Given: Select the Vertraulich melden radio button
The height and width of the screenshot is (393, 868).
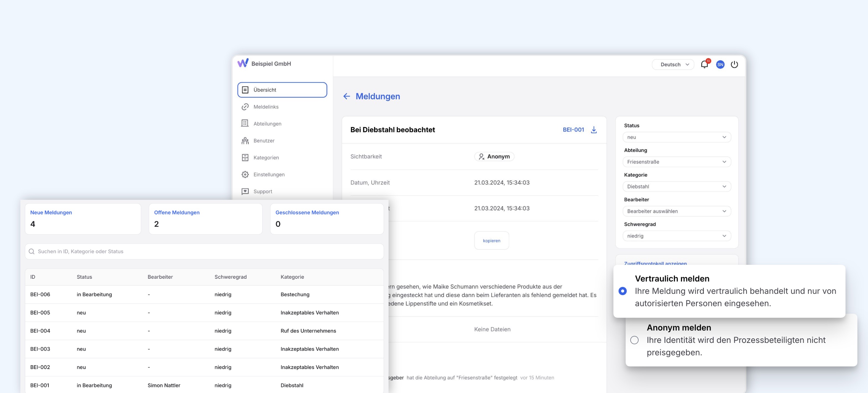Looking at the screenshot, I should (622, 291).
